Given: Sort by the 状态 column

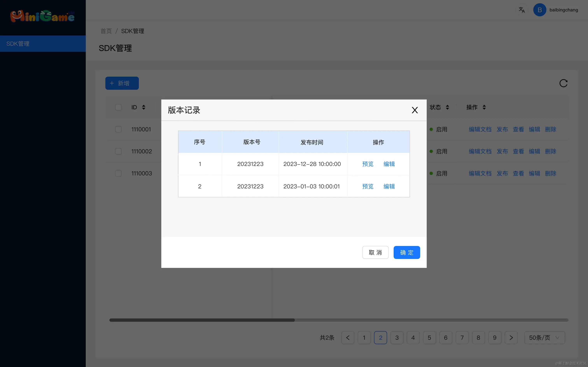Looking at the screenshot, I should tap(448, 107).
